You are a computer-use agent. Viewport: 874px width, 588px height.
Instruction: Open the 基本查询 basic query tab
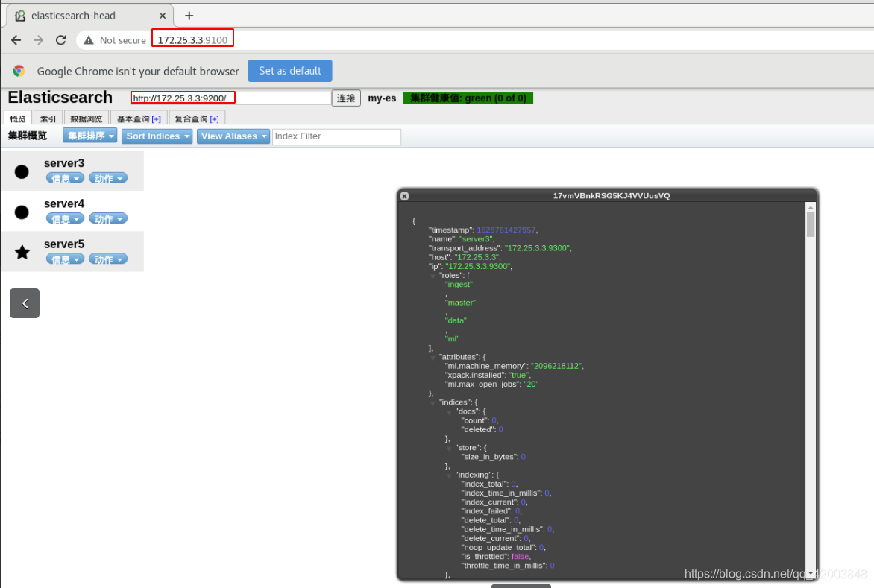click(139, 118)
